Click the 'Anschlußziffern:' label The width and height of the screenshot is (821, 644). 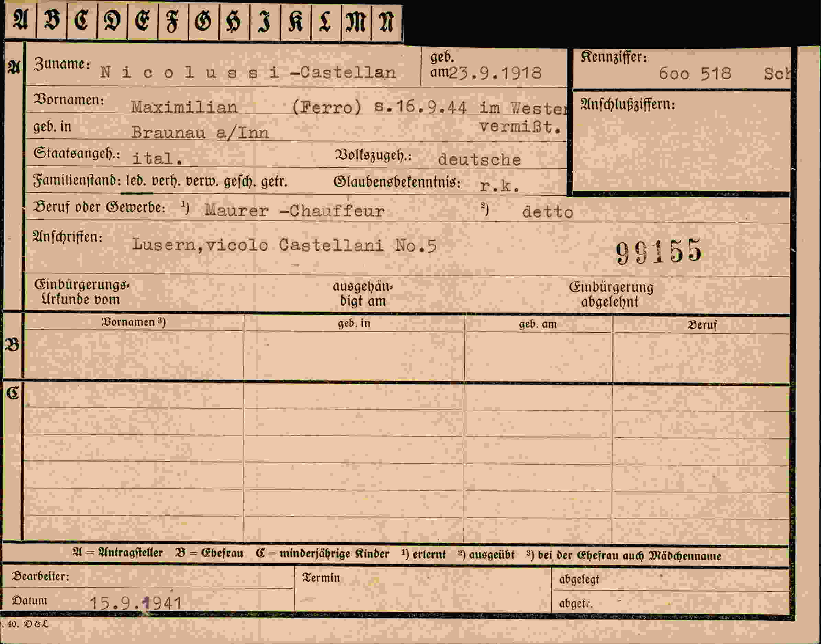click(628, 104)
